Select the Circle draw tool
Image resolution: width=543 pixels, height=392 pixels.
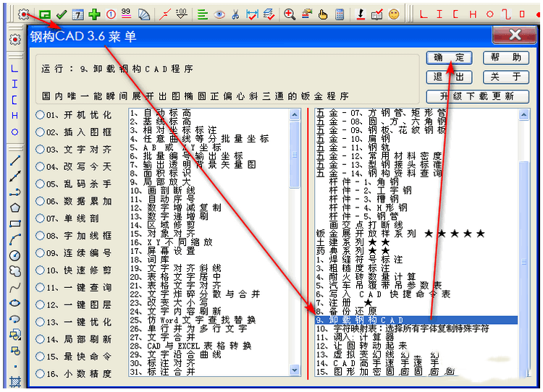pyautogui.click(x=15, y=256)
